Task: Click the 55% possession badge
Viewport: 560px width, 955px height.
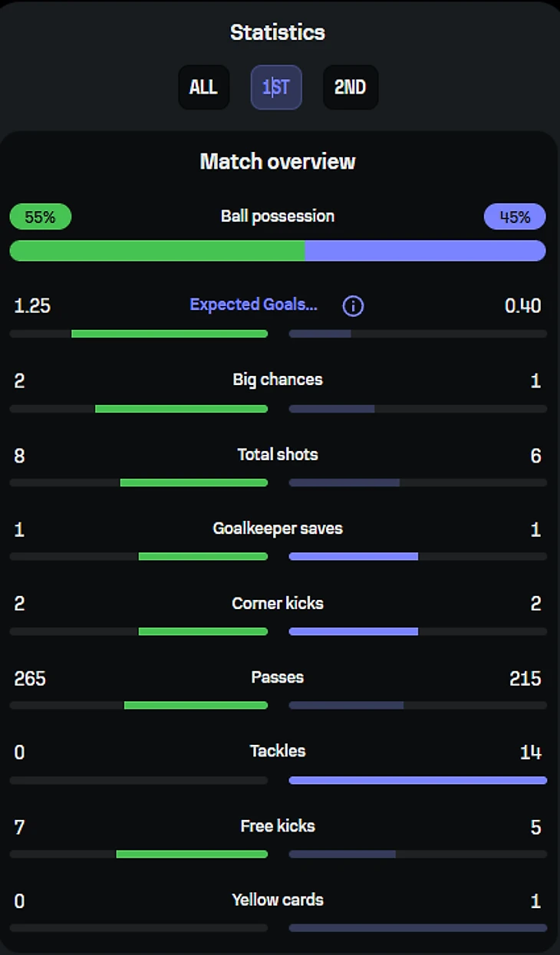Action: point(40,217)
